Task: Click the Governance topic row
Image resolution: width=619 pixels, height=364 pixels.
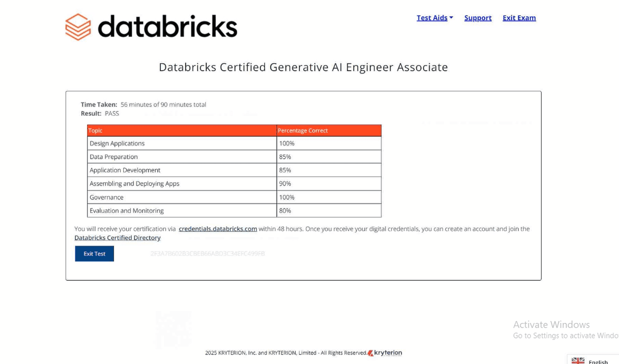Action: pos(107,197)
